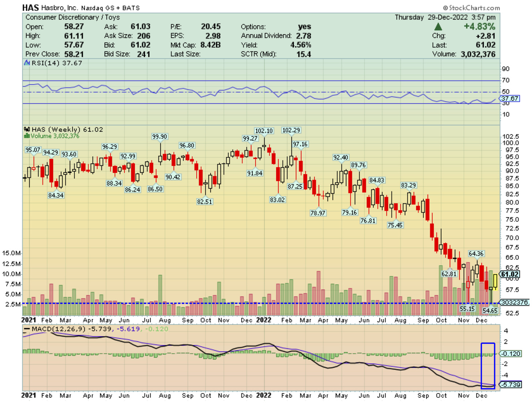Click the Ask price 61.03
The width and height of the screenshot is (532, 404).
[x=141, y=27]
